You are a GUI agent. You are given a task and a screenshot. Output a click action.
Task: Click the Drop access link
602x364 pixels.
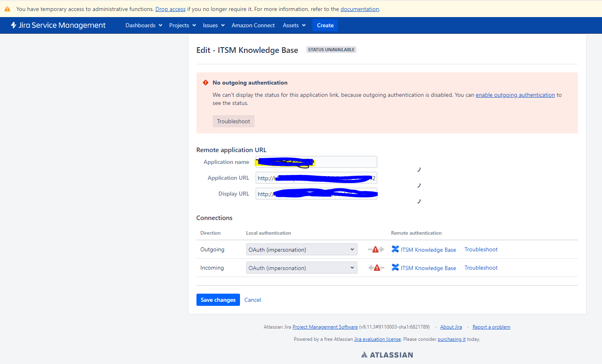170,9
